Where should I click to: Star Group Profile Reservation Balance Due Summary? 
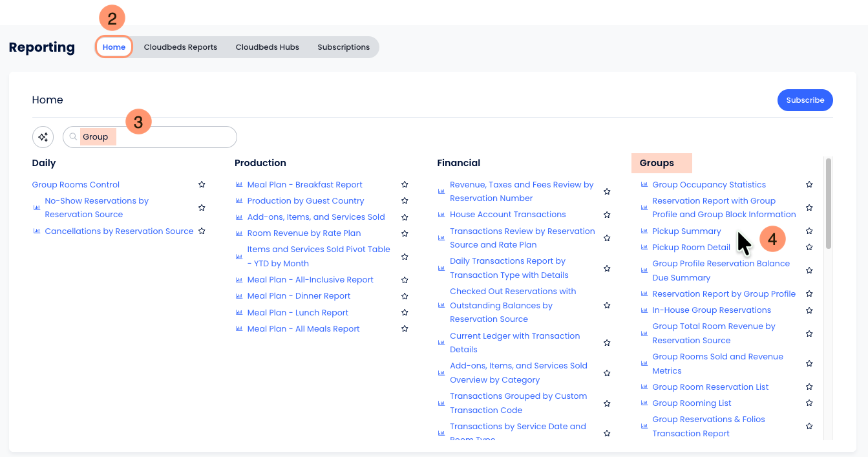point(809,271)
